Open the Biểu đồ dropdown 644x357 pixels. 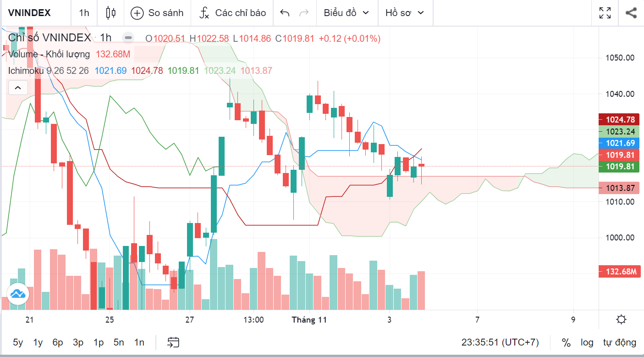[x=347, y=13]
